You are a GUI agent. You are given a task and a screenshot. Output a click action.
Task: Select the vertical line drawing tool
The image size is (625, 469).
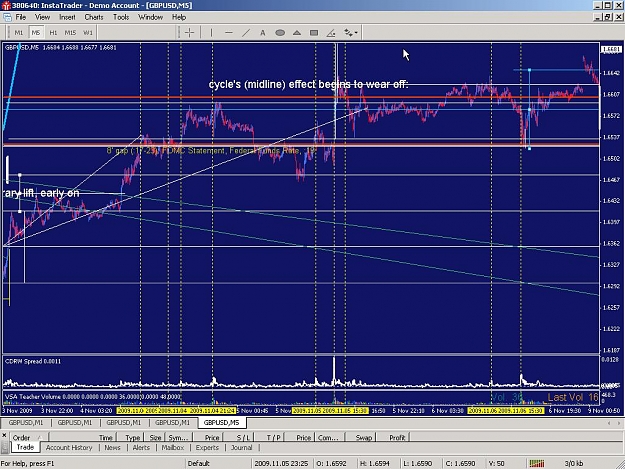click(x=211, y=33)
